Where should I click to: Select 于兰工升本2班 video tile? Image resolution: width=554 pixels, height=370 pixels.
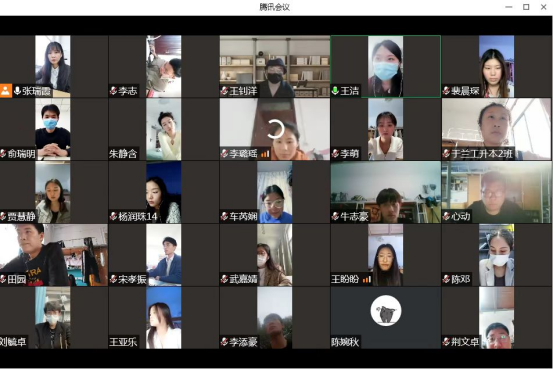[x=496, y=129]
